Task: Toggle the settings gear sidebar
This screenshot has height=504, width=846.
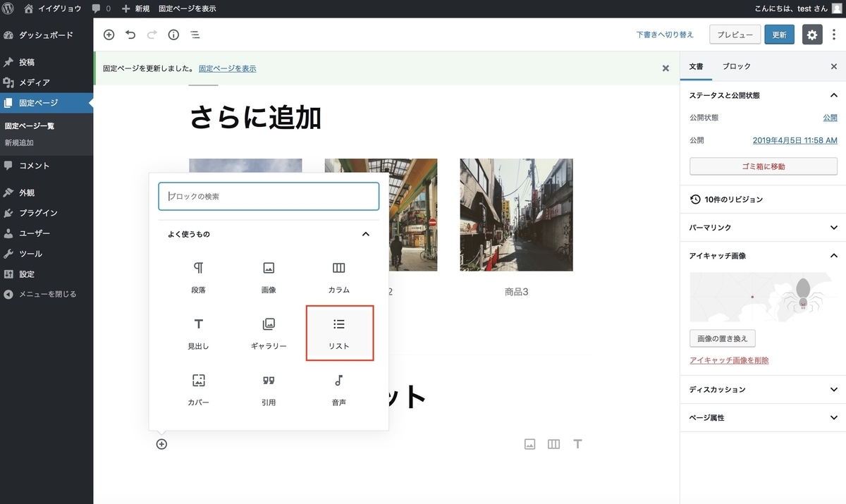Action: tap(812, 35)
